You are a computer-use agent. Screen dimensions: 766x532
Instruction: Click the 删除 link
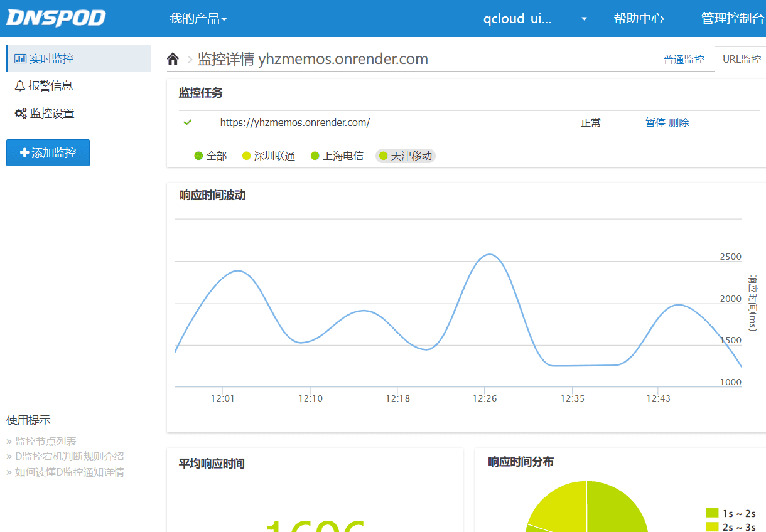[679, 123]
